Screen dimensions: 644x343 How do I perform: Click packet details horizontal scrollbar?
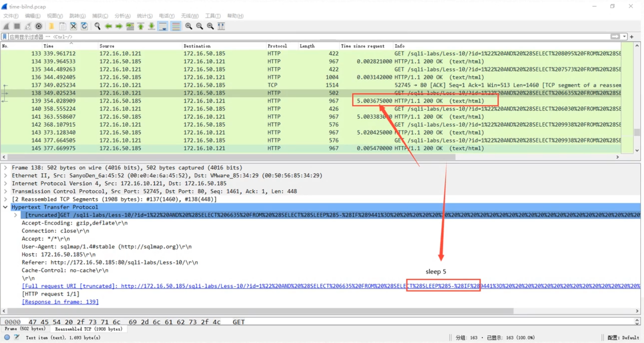pyautogui.click(x=261, y=311)
